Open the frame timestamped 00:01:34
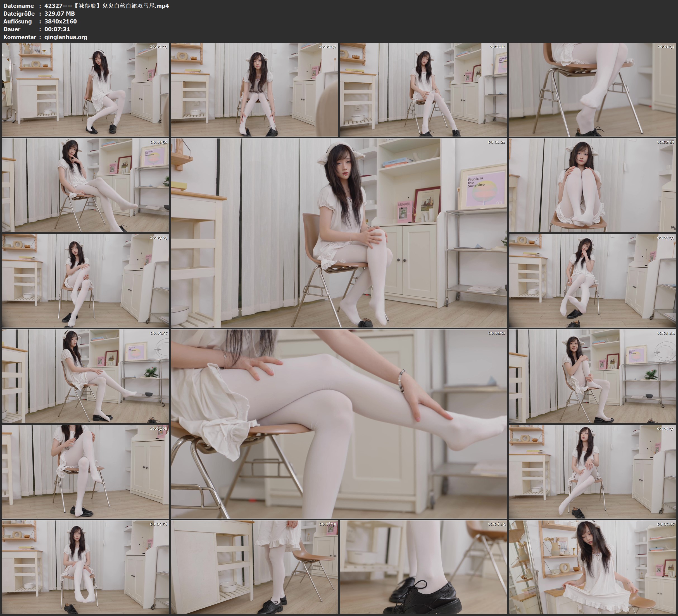 [592, 90]
